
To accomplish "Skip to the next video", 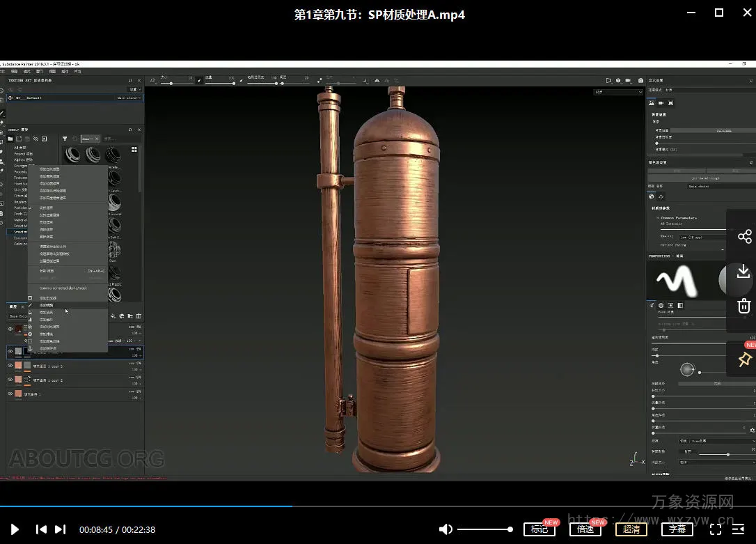I will pos(61,529).
